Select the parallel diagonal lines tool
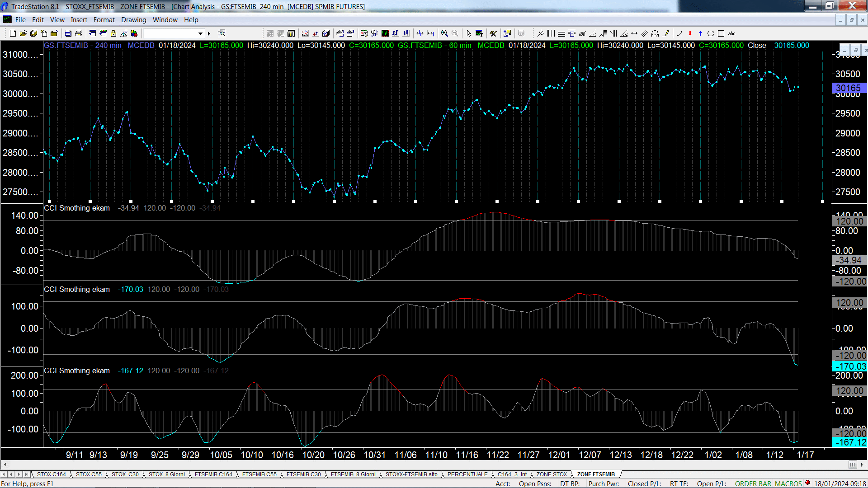 pyautogui.click(x=645, y=33)
